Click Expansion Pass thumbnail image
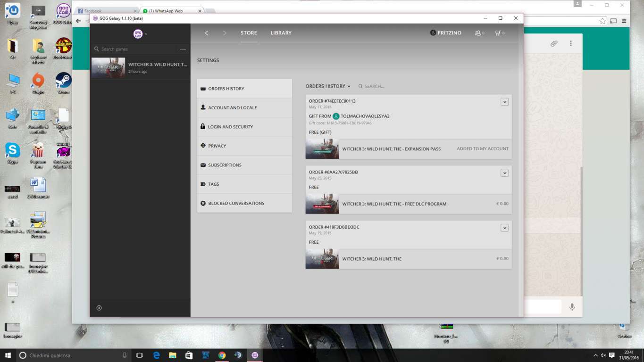The height and width of the screenshot is (362, 644). [x=322, y=149]
